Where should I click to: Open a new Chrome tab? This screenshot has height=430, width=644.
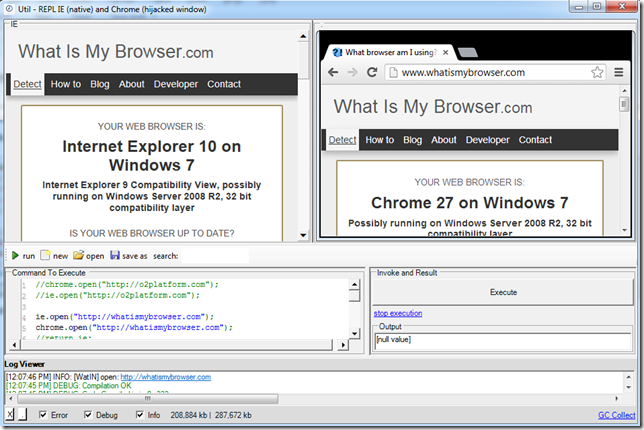[467, 53]
